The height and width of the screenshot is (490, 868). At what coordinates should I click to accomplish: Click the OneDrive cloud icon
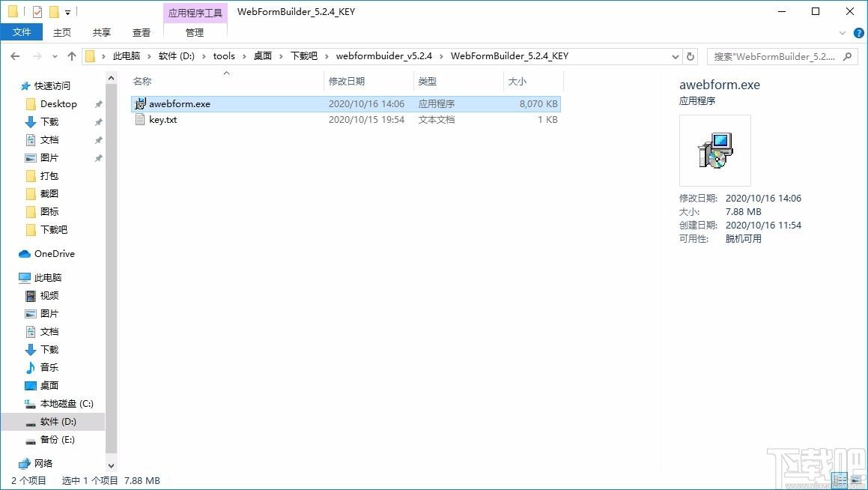25,253
